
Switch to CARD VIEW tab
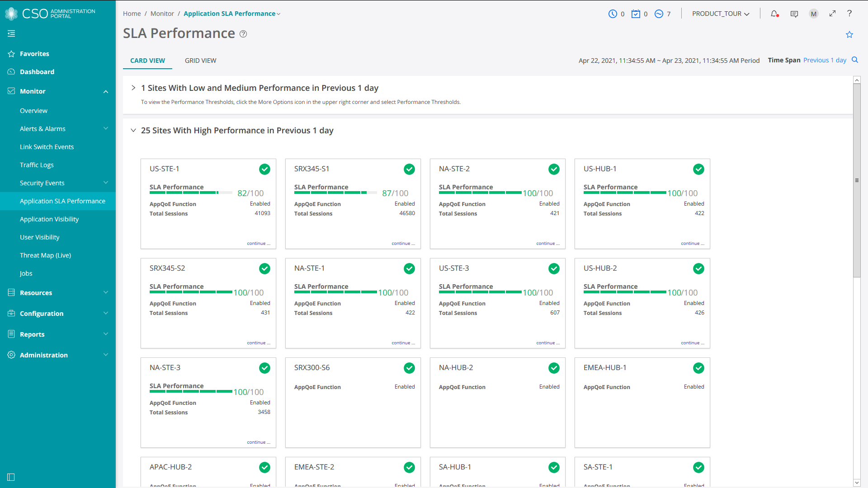click(x=147, y=61)
